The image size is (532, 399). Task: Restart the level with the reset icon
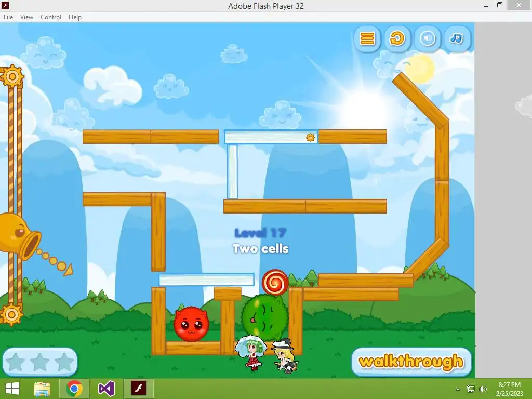click(x=397, y=38)
